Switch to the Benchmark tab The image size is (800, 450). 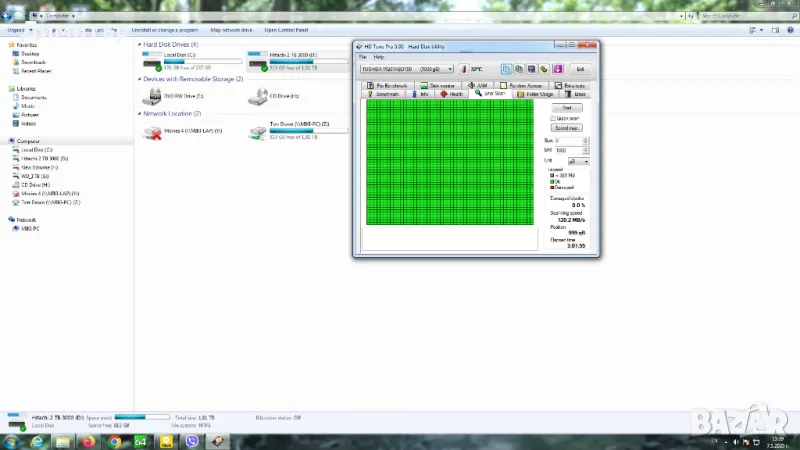(x=383, y=94)
